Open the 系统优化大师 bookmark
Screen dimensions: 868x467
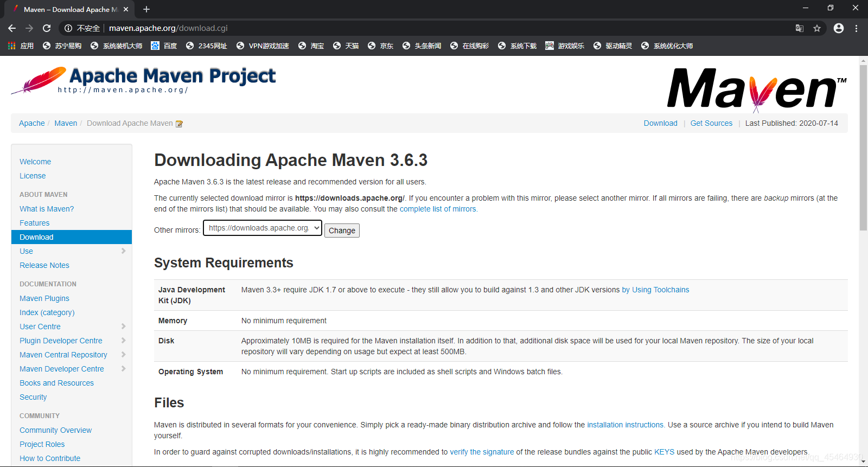667,46
